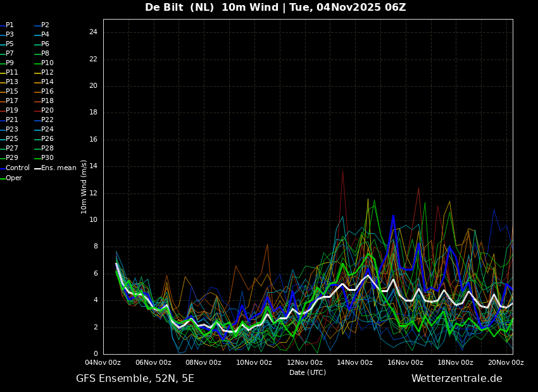The width and height of the screenshot is (538, 392).
Task: Click the 20Nov 00z date tick label
Action: pyautogui.click(x=506, y=362)
